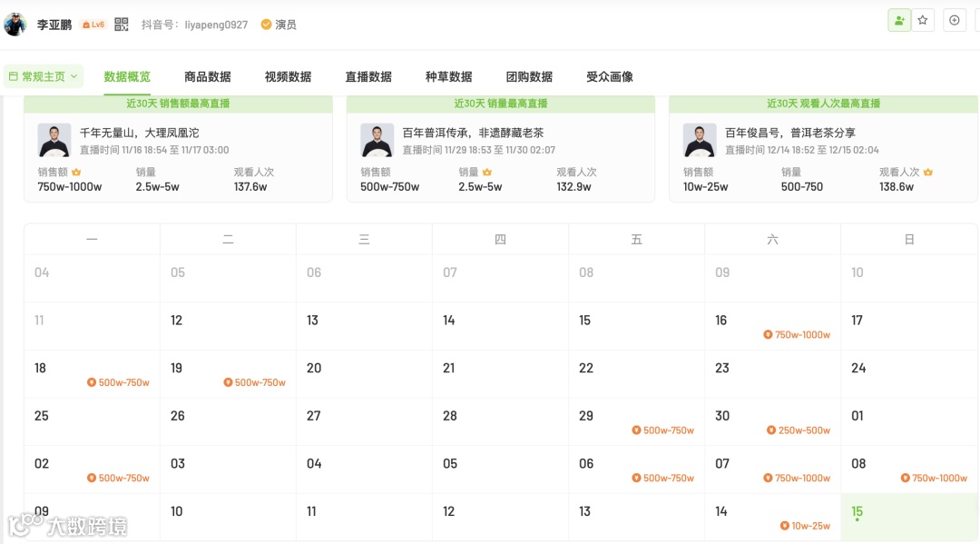Viewport: 980px width, 544px height.
Task: Click 直播时间 12/14 18:52 至 12/15 02:04 text
Action: click(x=802, y=150)
